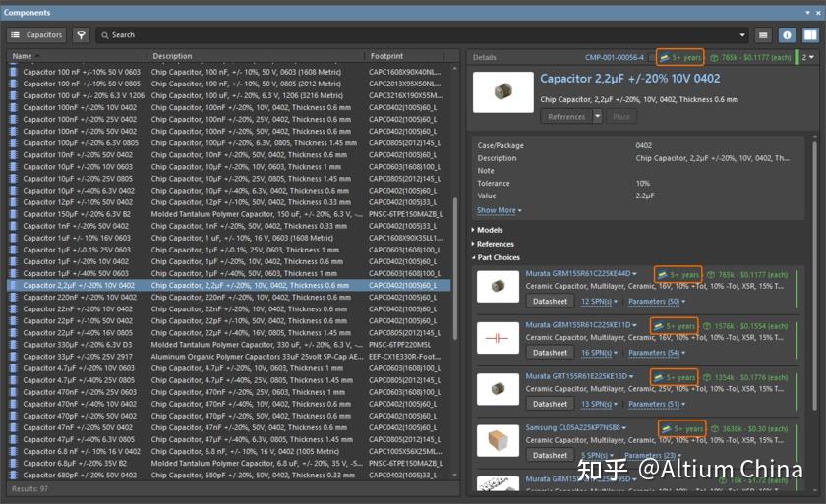Open Datasheet for Murata GRT155R61E225KE13D
Viewport: 826px width, 504px height.
click(550, 404)
